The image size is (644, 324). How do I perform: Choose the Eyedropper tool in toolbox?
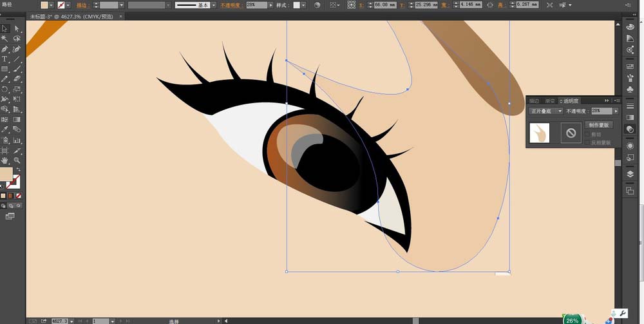coord(5,129)
